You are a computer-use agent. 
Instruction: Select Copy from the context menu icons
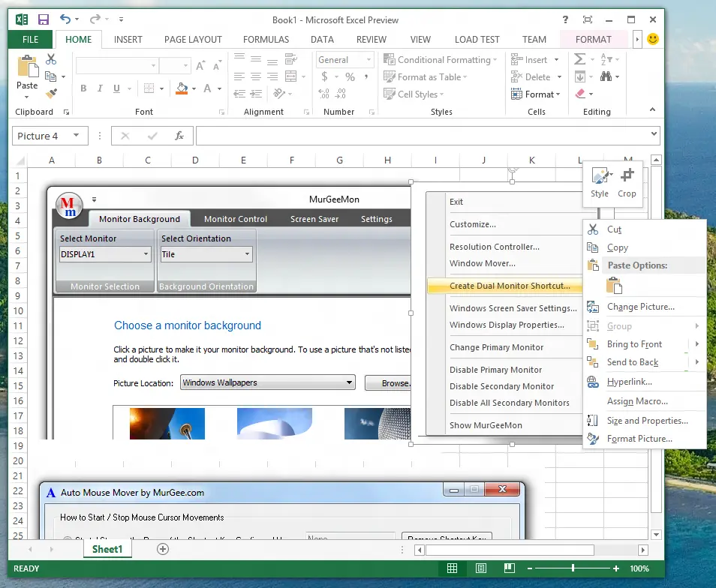pyautogui.click(x=594, y=247)
